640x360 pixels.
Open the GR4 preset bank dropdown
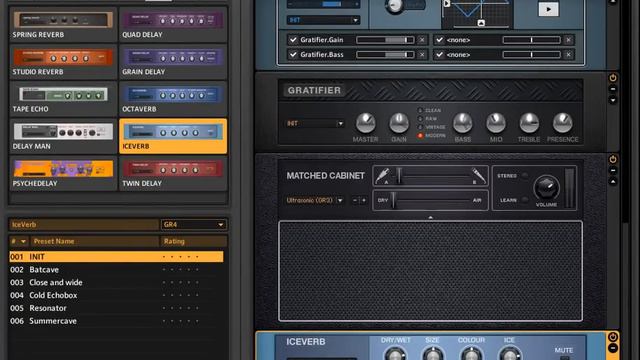193,224
